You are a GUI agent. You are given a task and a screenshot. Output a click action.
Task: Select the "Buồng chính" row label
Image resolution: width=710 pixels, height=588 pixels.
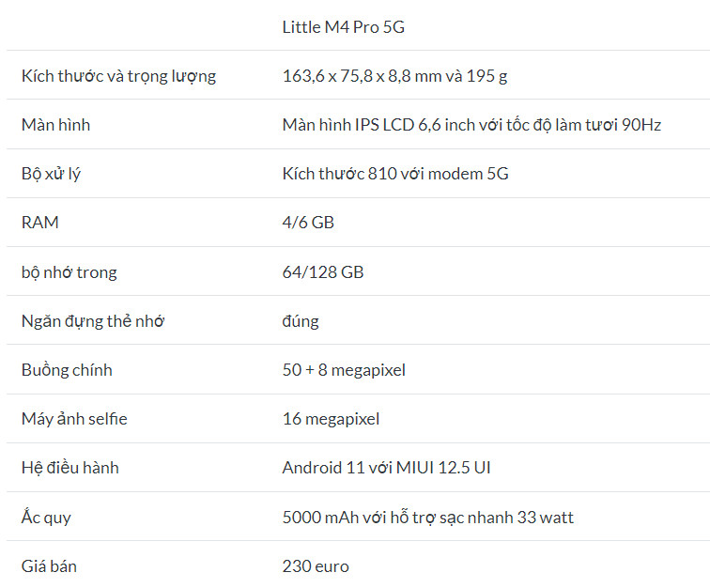click(67, 370)
